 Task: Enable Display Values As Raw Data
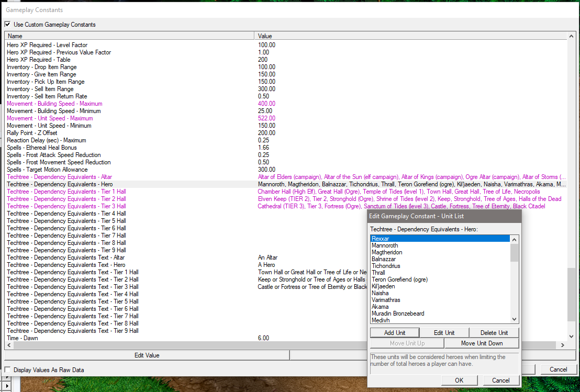[7, 369]
